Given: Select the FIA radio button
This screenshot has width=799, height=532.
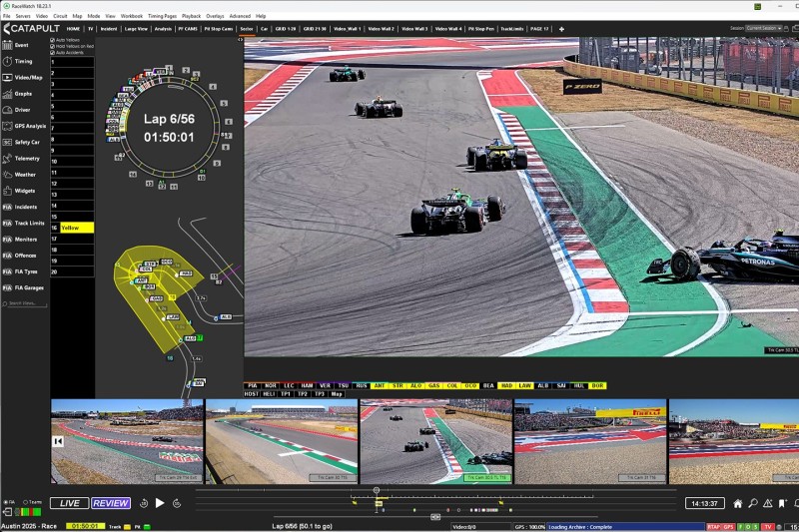Looking at the screenshot, I should click(x=6, y=502).
